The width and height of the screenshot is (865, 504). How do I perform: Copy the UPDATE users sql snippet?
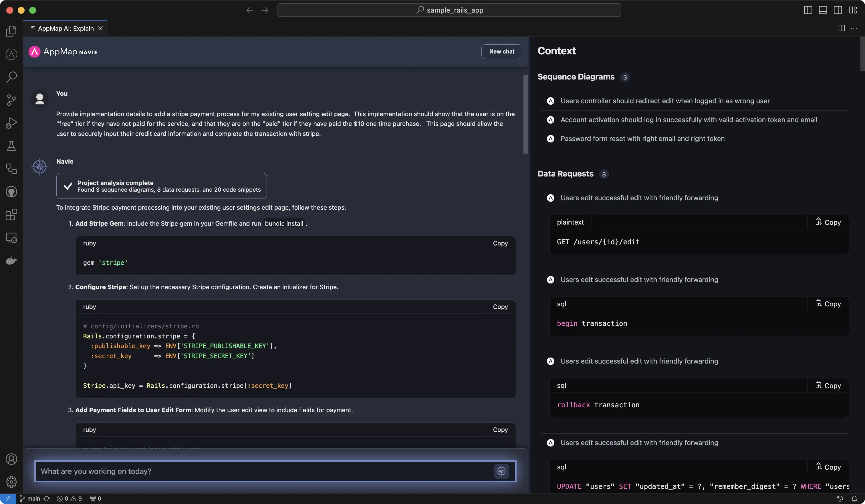tap(828, 467)
